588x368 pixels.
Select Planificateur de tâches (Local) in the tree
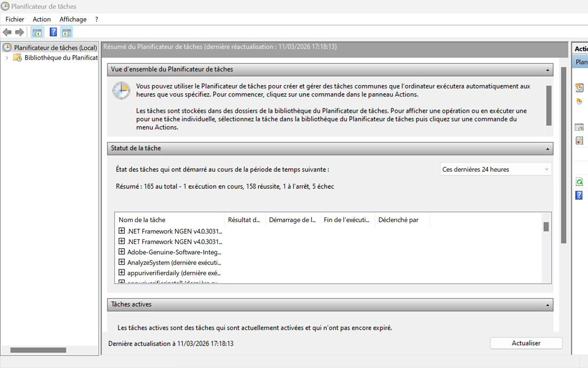pyautogui.click(x=51, y=48)
